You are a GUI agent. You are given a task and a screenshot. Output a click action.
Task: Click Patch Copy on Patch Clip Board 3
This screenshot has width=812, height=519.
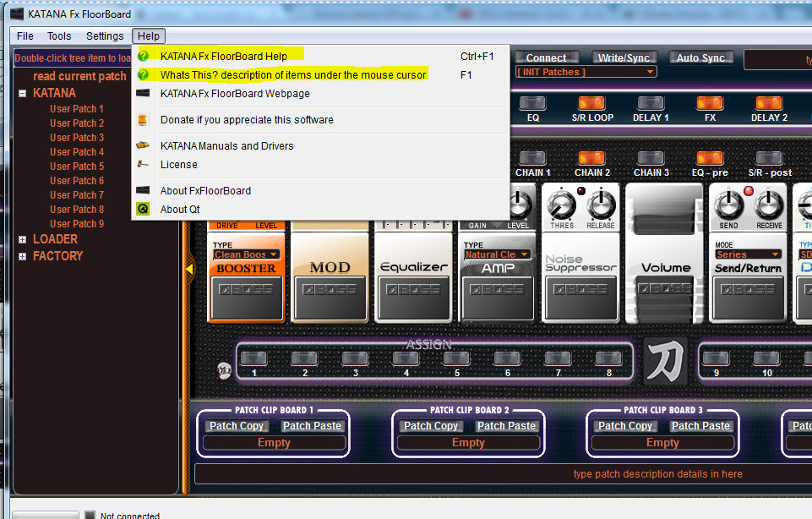click(x=625, y=426)
